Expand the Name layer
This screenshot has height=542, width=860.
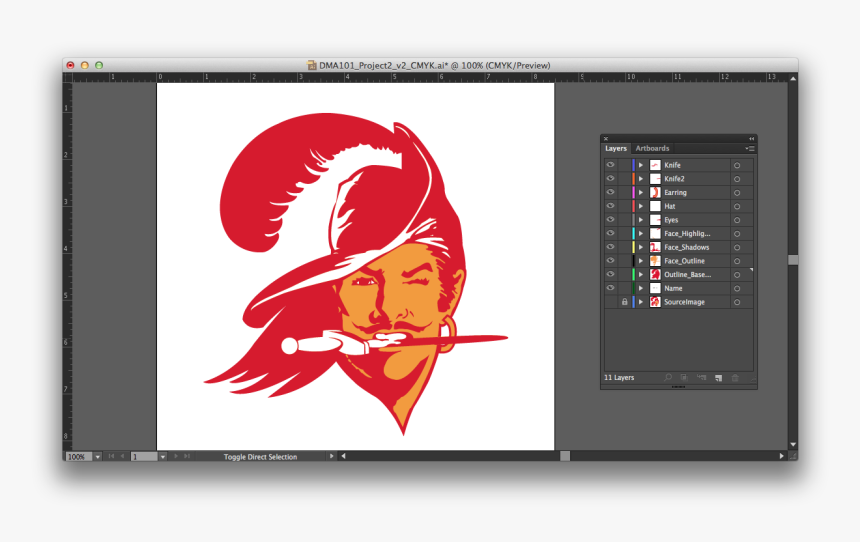[641, 289]
